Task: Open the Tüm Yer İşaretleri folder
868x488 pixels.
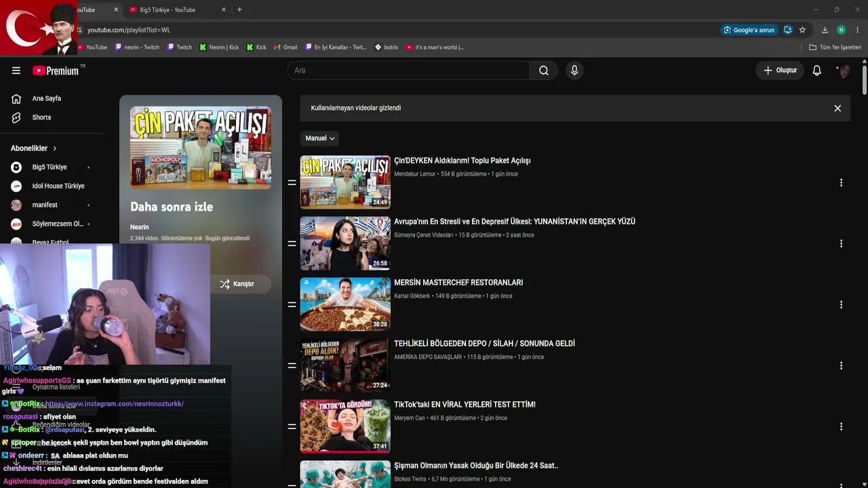Action: point(835,47)
